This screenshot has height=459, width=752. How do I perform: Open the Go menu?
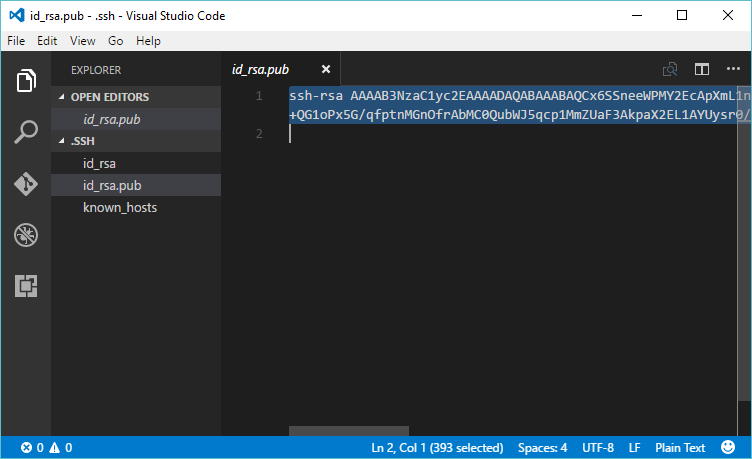(x=116, y=41)
